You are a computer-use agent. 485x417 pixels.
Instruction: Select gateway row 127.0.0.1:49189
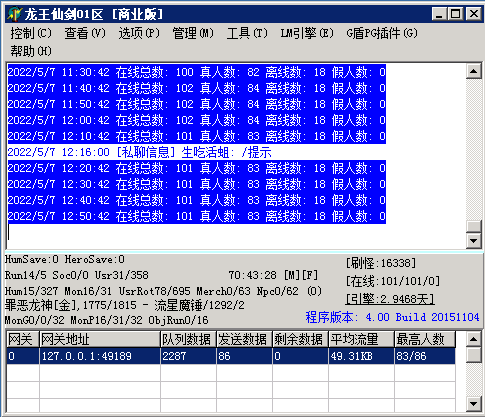tap(231, 356)
